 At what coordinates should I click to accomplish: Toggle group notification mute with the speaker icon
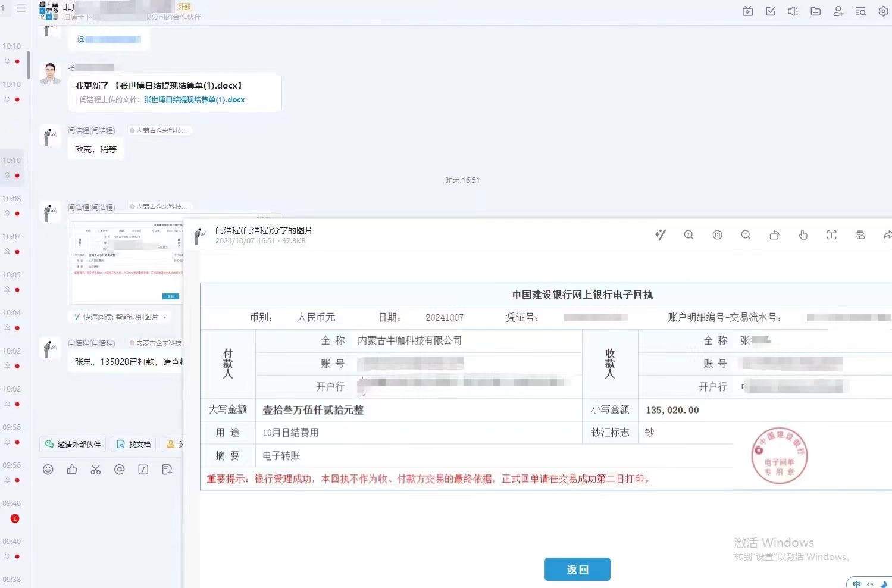click(x=793, y=11)
